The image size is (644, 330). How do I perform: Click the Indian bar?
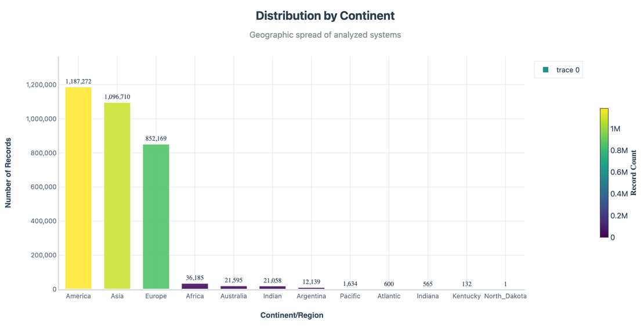273,287
